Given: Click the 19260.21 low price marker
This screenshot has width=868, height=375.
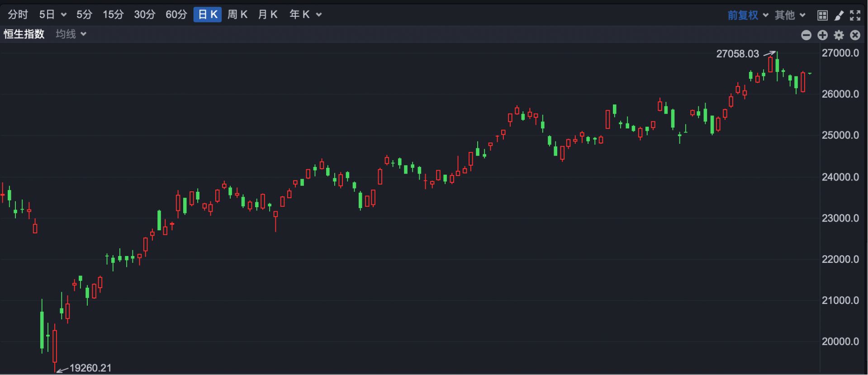Looking at the screenshot, I should (x=90, y=368).
